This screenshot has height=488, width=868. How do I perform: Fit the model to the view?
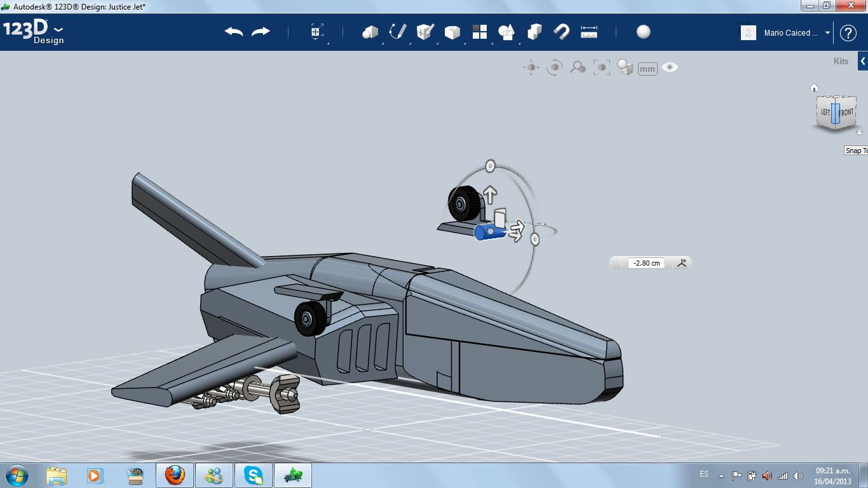pos(601,67)
